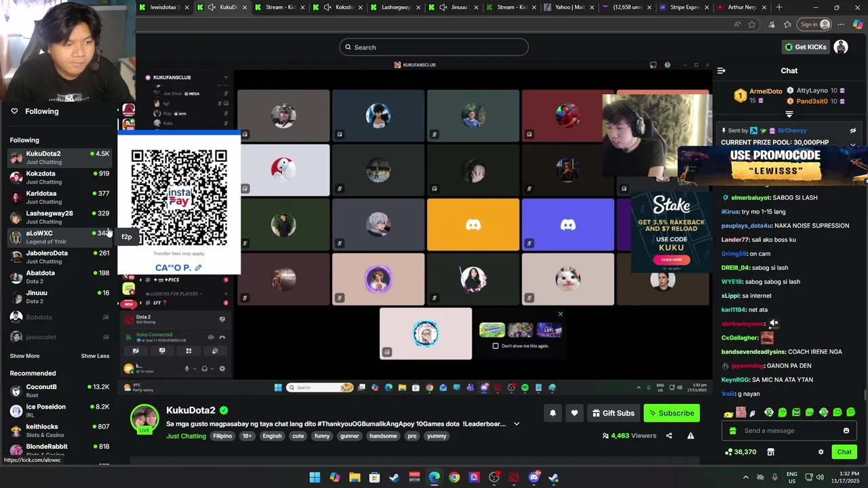Switch to the Stripe Express browser tab

tap(684, 7)
